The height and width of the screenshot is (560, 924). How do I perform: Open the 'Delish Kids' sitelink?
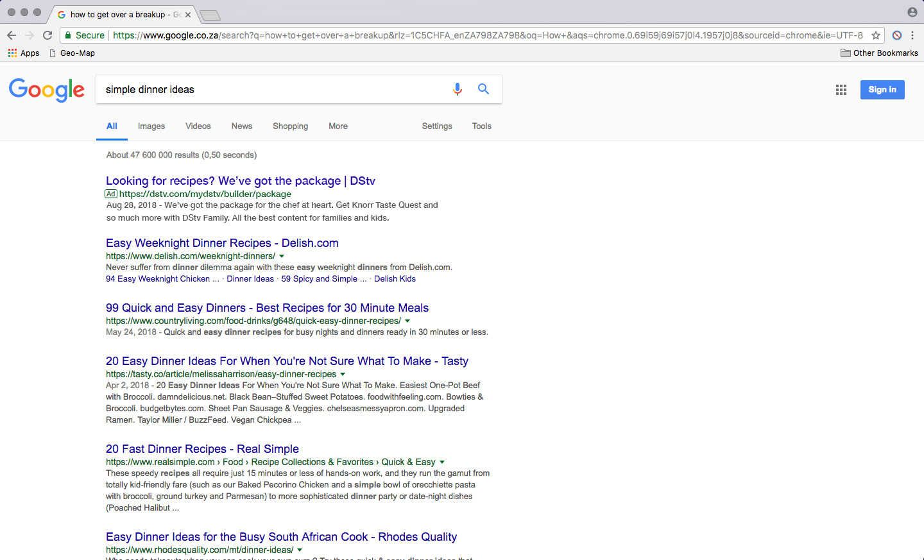(x=395, y=279)
